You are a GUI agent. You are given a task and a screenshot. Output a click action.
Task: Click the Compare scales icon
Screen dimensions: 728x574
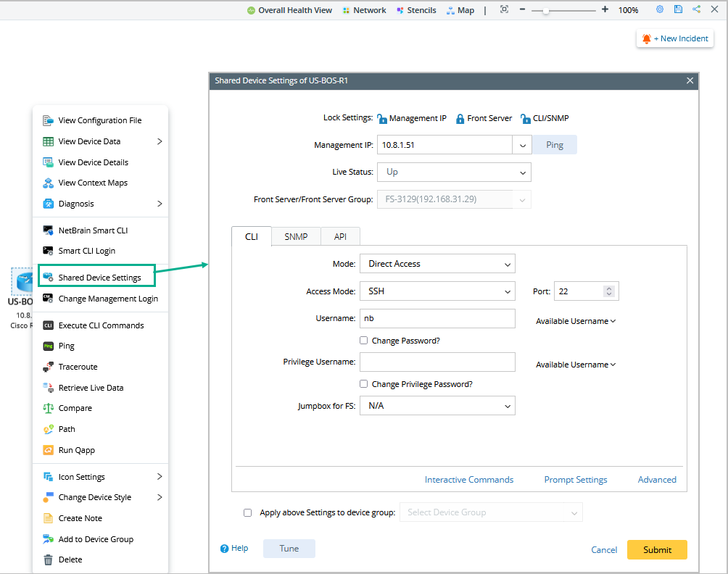pos(49,408)
